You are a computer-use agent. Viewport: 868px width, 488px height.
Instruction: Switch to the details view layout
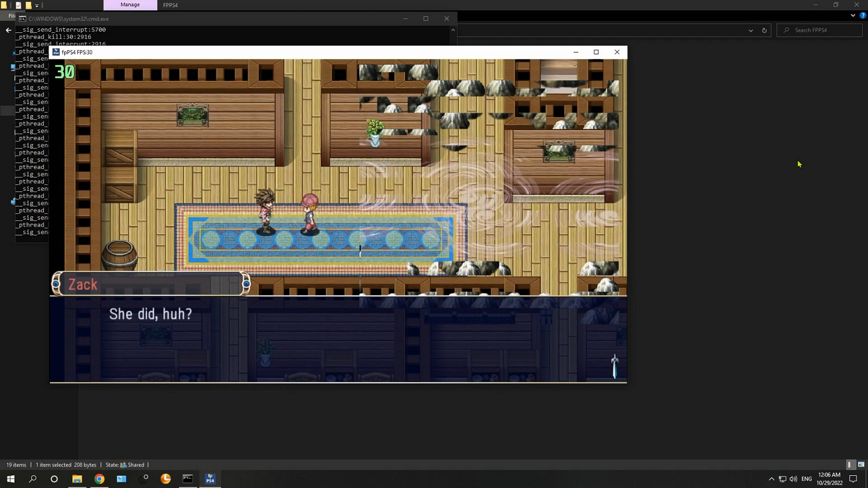point(849,465)
